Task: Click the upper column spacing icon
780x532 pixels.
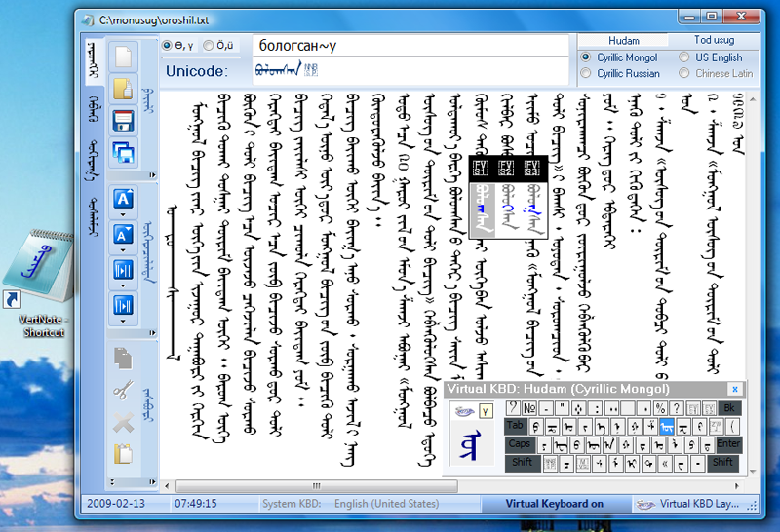Action: coord(124,270)
